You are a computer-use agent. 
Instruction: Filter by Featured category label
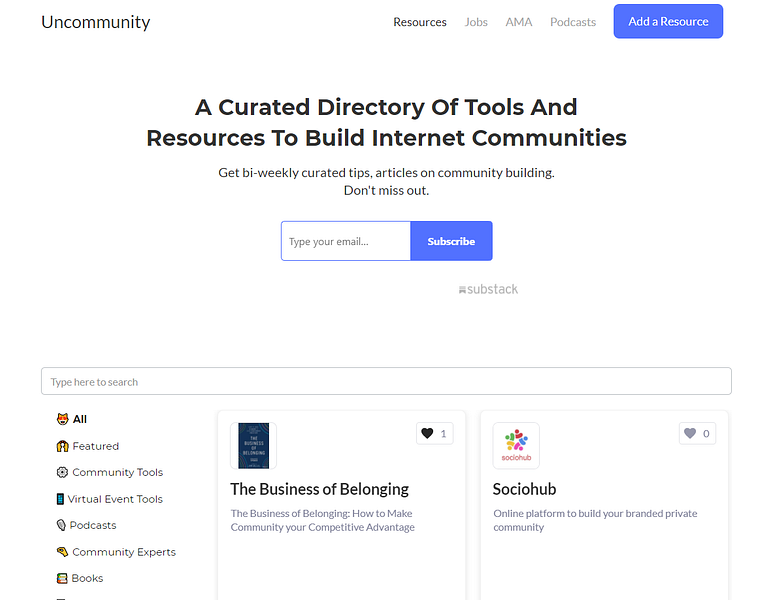(96, 446)
